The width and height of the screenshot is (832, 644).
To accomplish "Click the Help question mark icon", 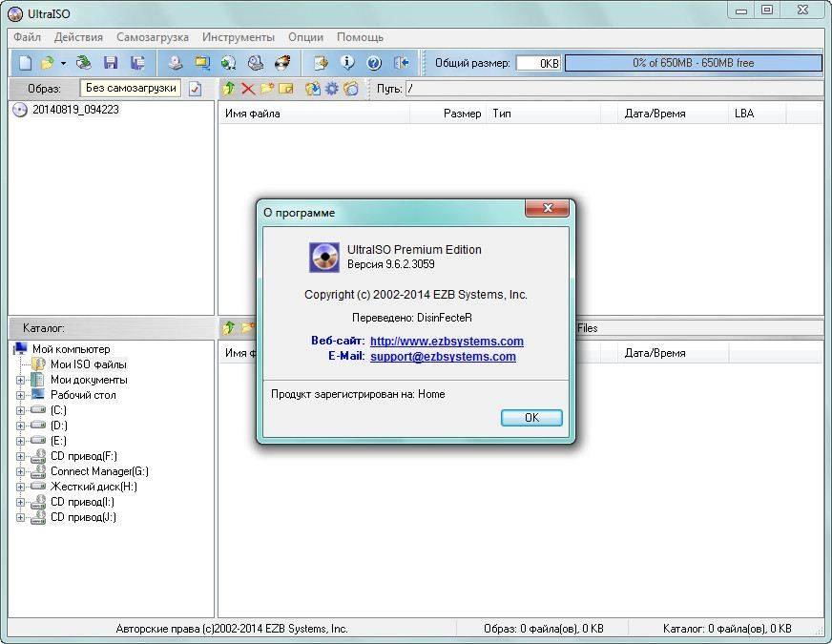I will coord(374,63).
